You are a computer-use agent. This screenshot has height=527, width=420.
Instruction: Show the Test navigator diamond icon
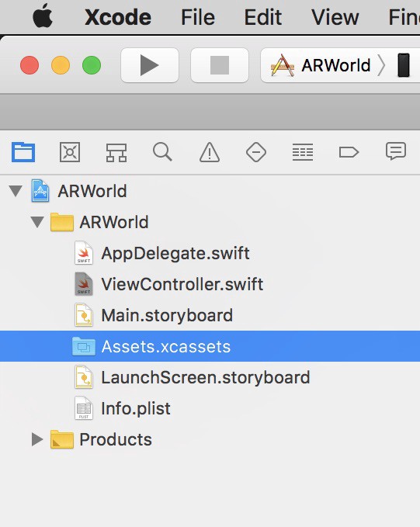tap(256, 152)
